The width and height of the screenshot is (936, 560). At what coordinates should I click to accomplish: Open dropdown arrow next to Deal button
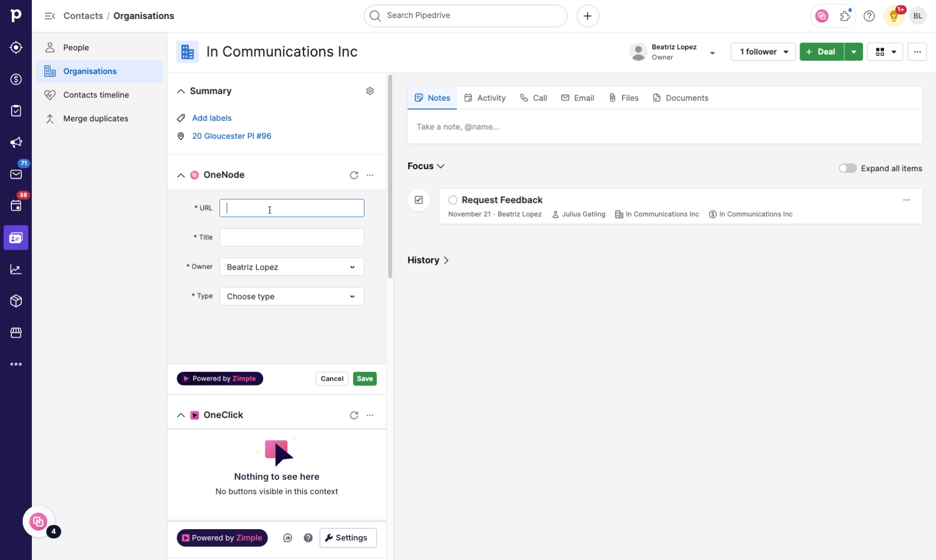(x=854, y=51)
